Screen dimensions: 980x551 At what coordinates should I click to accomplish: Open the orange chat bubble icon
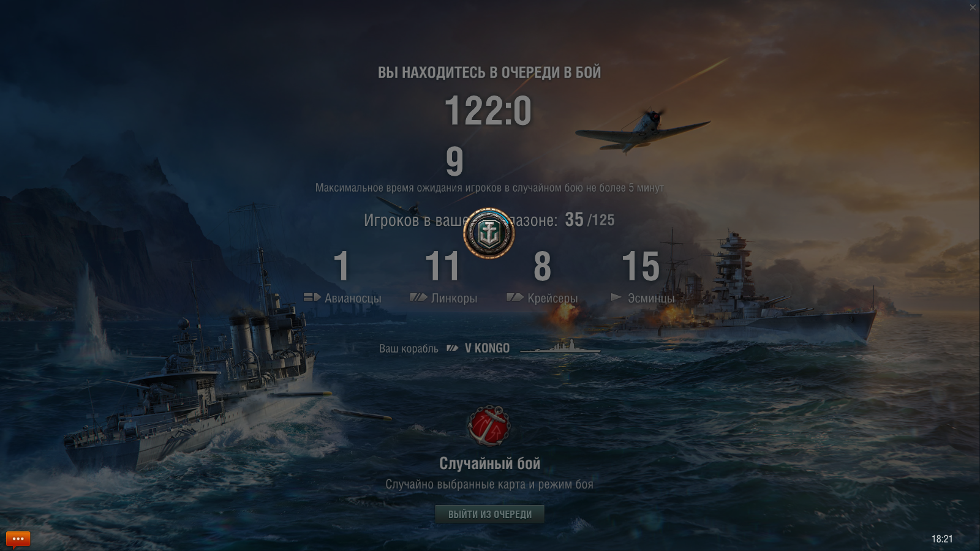pyautogui.click(x=18, y=539)
